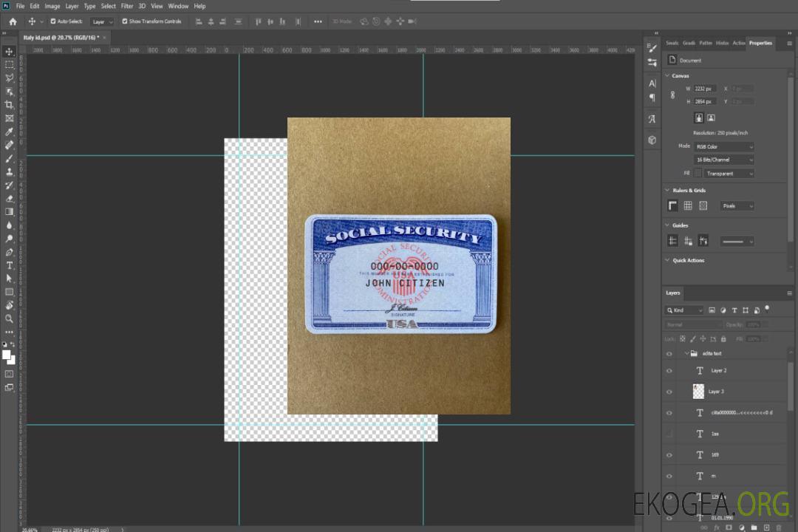Image resolution: width=798 pixels, height=532 pixels.
Task: Click the lock guides button
Action: click(x=688, y=241)
